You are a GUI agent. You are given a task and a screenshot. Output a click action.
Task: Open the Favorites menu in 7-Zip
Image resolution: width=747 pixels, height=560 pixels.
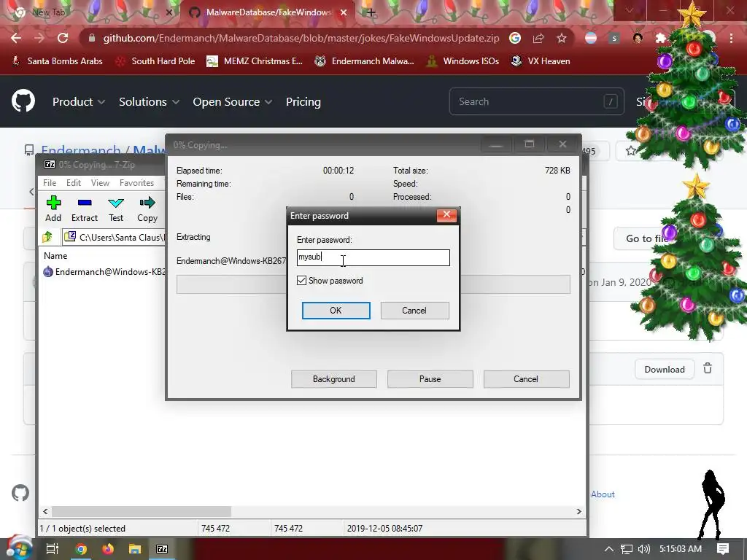click(x=136, y=183)
